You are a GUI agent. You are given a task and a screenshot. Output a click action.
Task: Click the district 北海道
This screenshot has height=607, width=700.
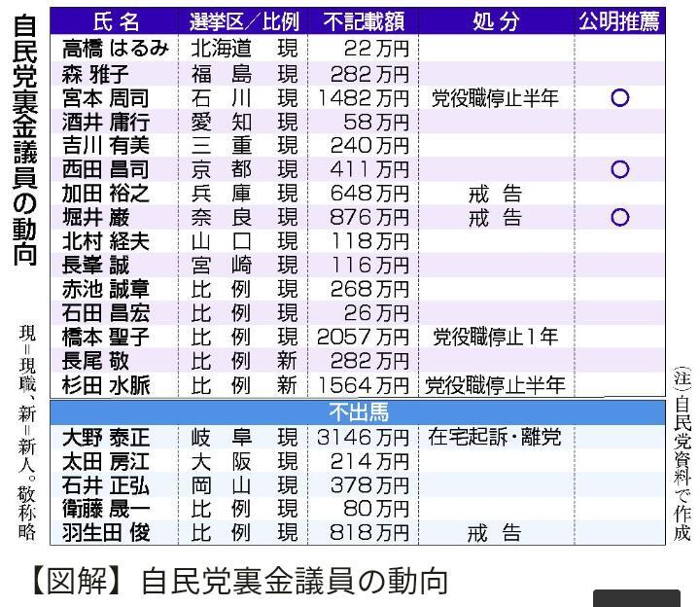[222, 49]
